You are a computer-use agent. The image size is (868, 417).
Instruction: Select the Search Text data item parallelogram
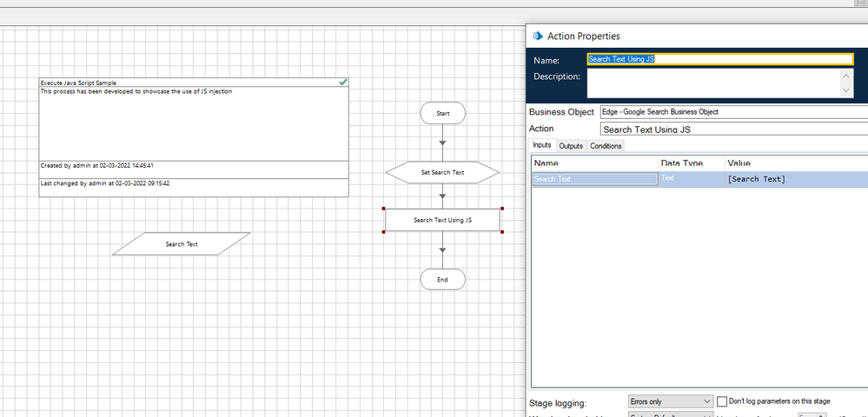tap(182, 244)
